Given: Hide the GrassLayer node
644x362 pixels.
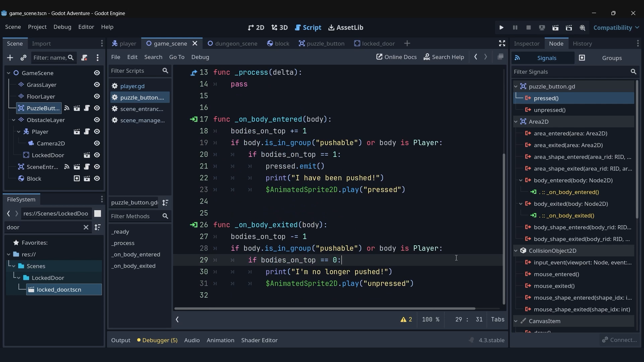Looking at the screenshot, I should (x=97, y=84).
